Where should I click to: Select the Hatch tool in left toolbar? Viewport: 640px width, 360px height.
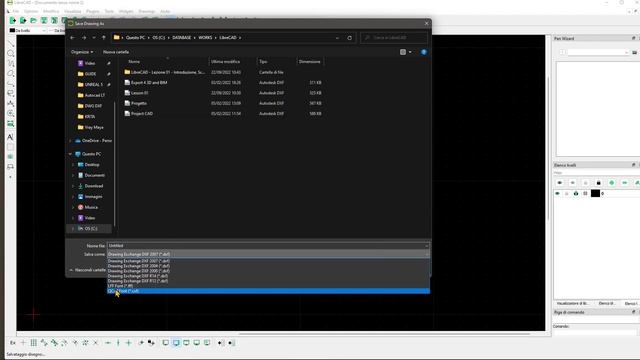coord(11,147)
